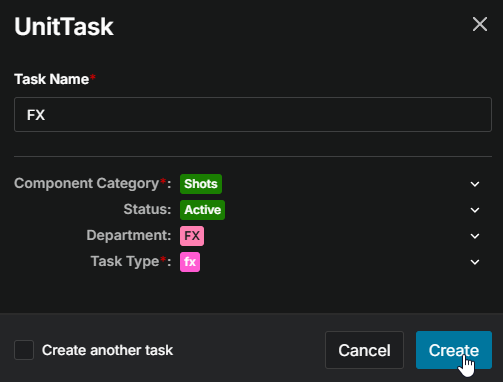Click the Create another task label

pos(107,350)
